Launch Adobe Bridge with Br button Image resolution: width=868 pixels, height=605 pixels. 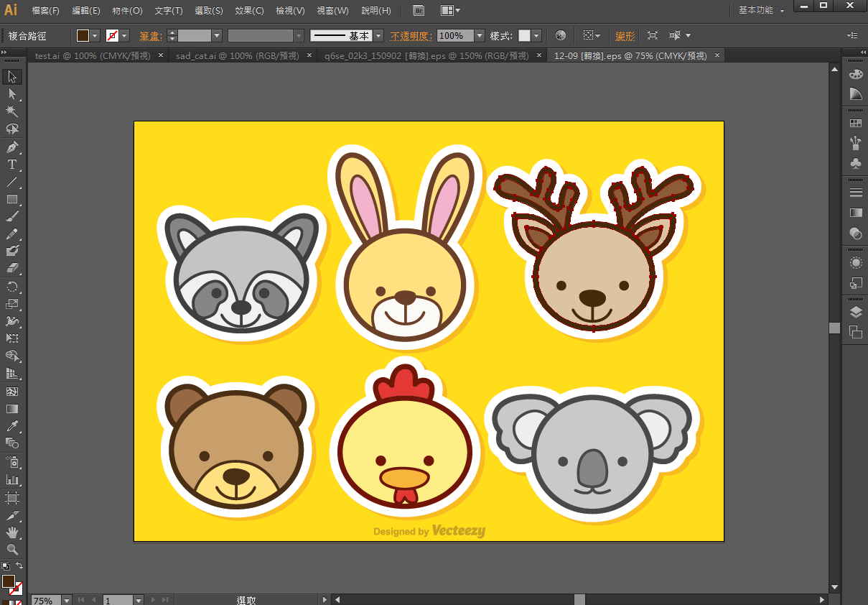(419, 11)
